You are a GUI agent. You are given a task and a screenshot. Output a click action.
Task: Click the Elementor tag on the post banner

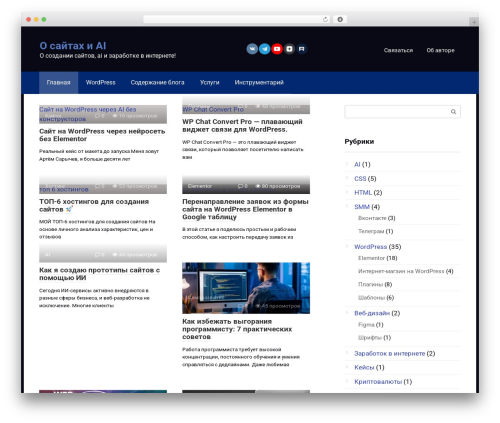click(x=200, y=186)
